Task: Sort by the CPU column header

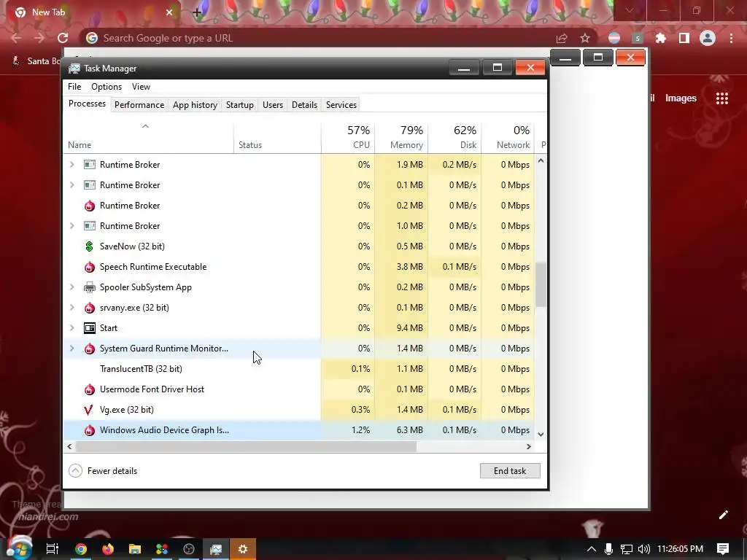Action: pos(348,137)
